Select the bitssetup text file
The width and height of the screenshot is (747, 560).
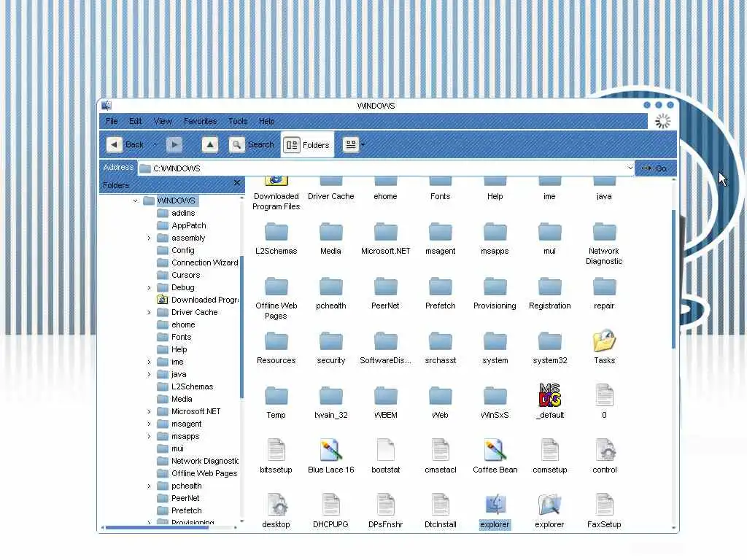point(276,456)
